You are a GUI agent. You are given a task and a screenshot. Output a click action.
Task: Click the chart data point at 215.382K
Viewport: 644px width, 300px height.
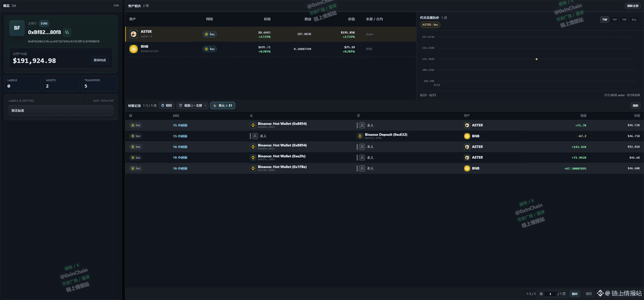click(x=537, y=59)
